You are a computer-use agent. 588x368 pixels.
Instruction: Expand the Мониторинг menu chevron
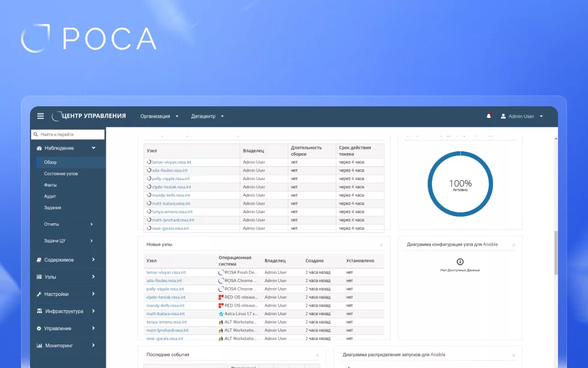[x=94, y=345]
